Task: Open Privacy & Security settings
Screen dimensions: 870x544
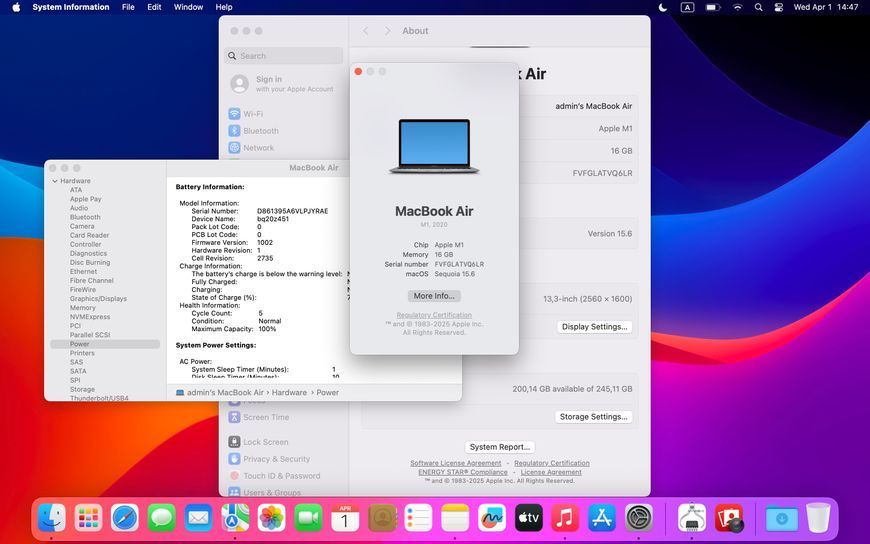Action: pyautogui.click(x=276, y=459)
